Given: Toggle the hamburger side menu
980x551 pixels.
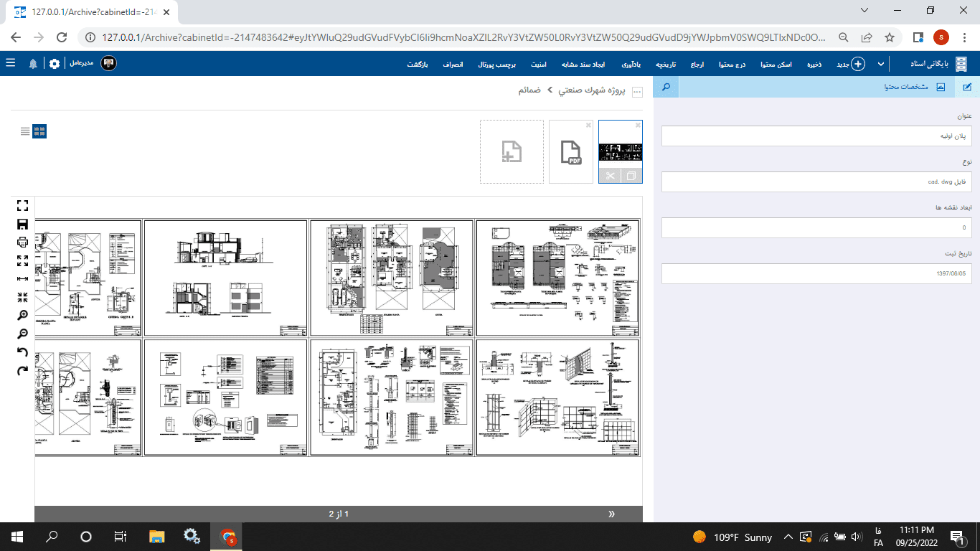Looking at the screenshot, I should 11,63.
